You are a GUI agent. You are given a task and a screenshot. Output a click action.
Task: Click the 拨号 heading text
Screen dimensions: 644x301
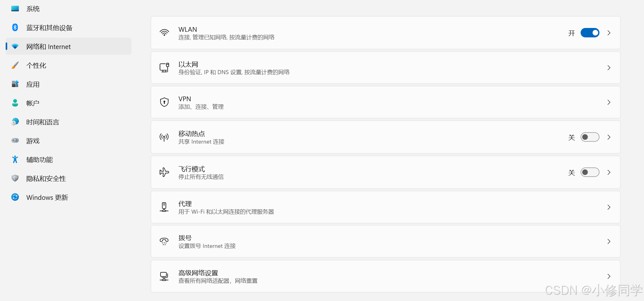pos(185,238)
